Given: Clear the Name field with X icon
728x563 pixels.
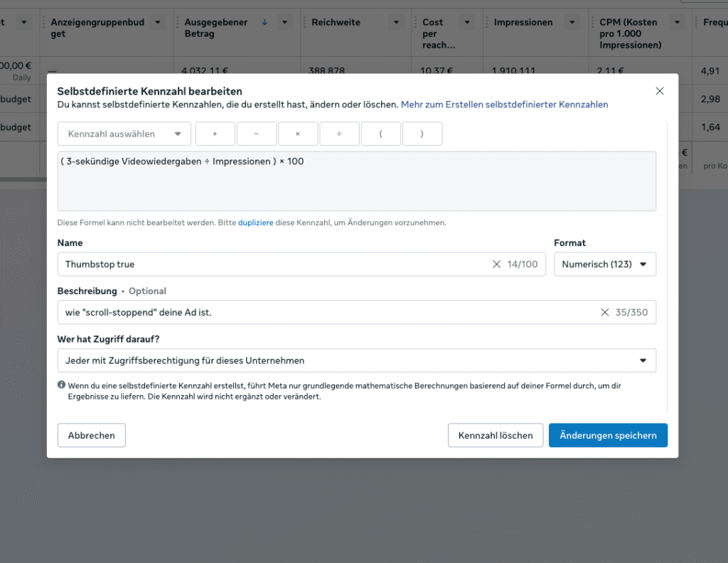Looking at the screenshot, I should coord(496,264).
